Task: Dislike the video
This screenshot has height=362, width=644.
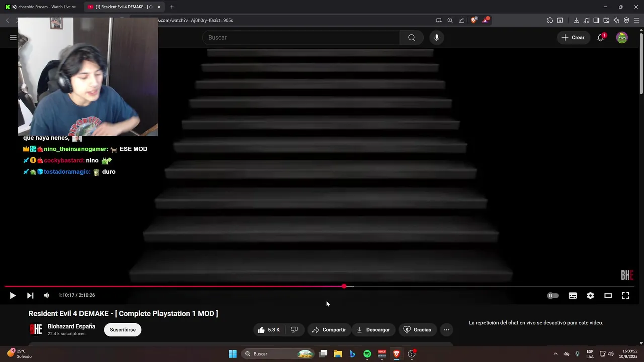Action: tap(294, 330)
